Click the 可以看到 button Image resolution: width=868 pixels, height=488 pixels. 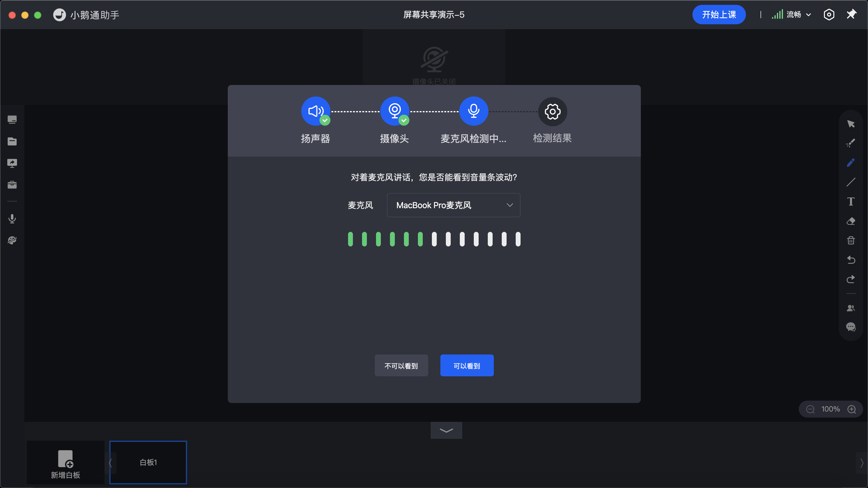pos(467,365)
